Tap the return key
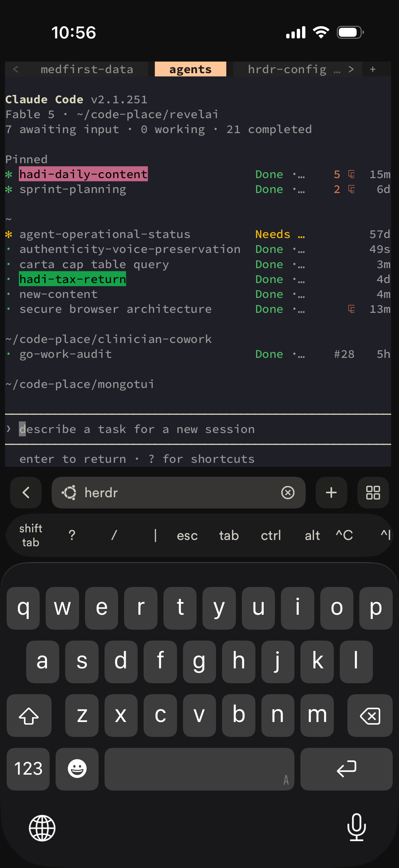This screenshot has height=868, width=399. [x=346, y=769]
